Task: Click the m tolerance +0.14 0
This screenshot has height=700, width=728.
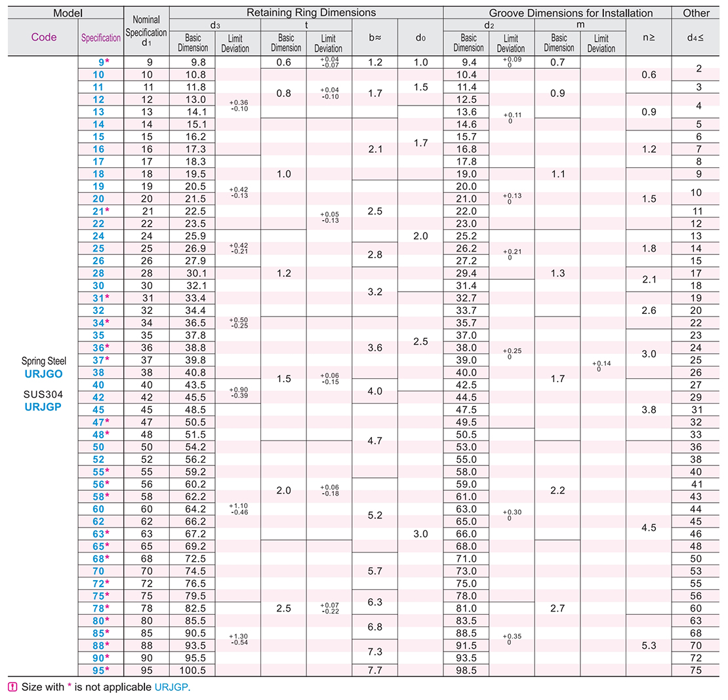Action: click(x=601, y=366)
